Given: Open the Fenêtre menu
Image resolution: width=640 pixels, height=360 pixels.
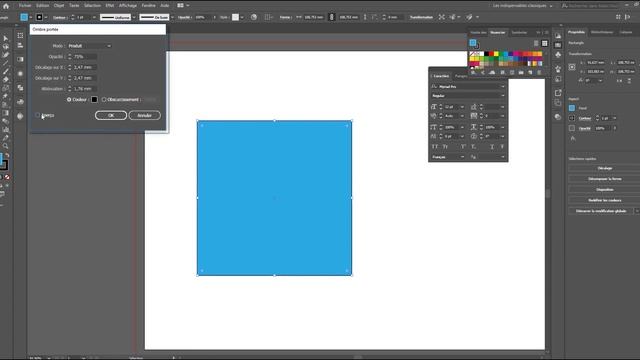Looking at the screenshot, I should tap(149, 6).
